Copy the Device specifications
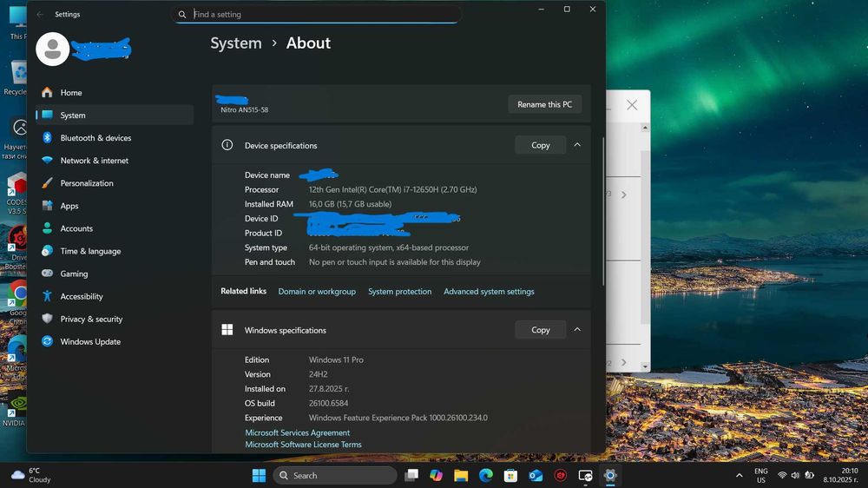Image resolution: width=868 pixels, height=488 pixels. click(540, 145)
